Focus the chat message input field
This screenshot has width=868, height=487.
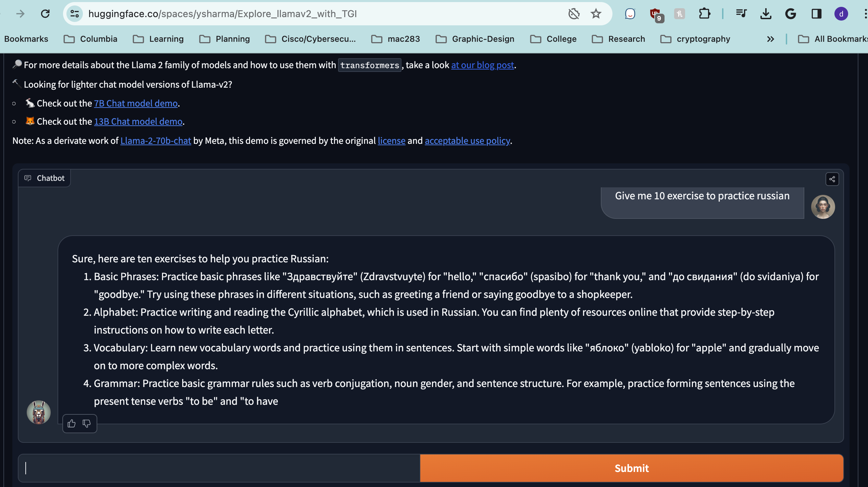point(219,468)
